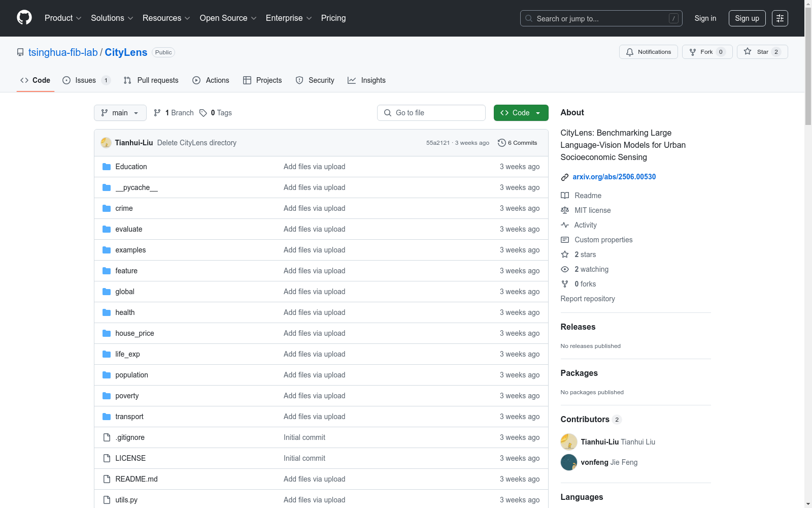
Task: Open the arxiv.org/abs/2506.00530 link
Action: tap(614, 177)
